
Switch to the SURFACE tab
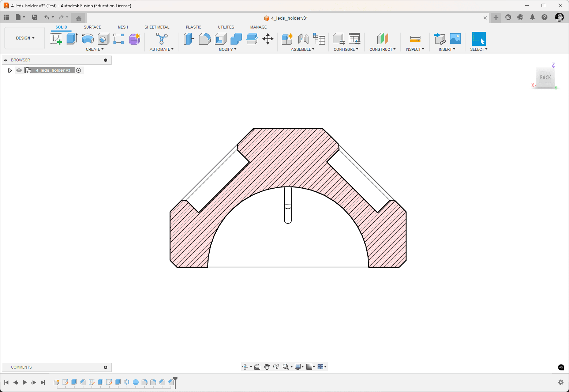click(x=92, y=27)
